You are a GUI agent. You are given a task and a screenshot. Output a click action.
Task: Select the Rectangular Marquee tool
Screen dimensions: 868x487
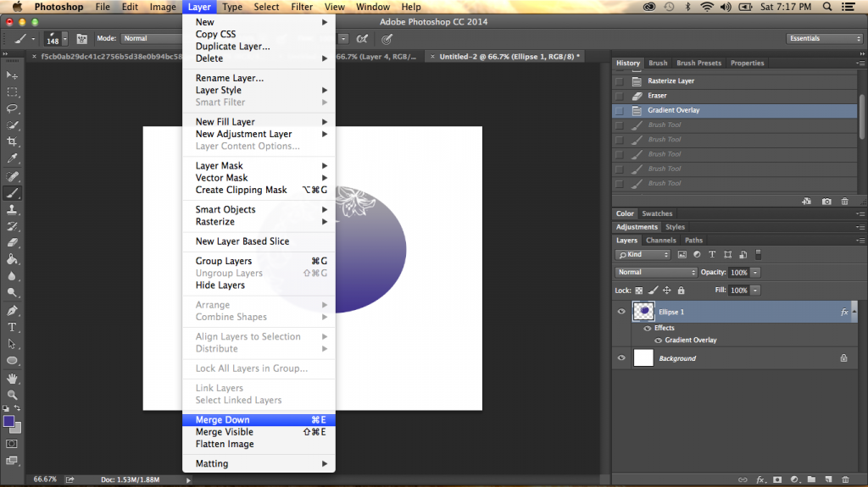(x=12, y=91)
